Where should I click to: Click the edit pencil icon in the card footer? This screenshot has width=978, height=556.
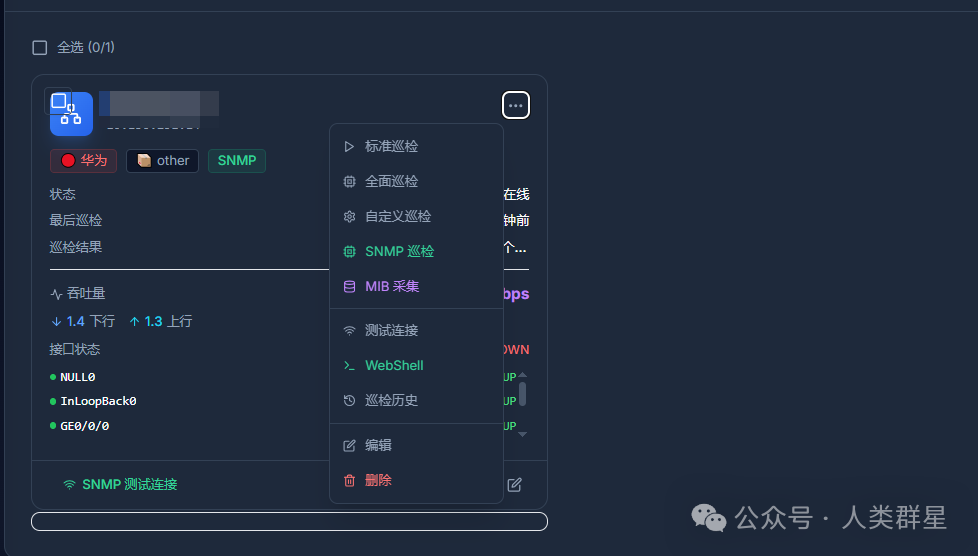point(515,485)
